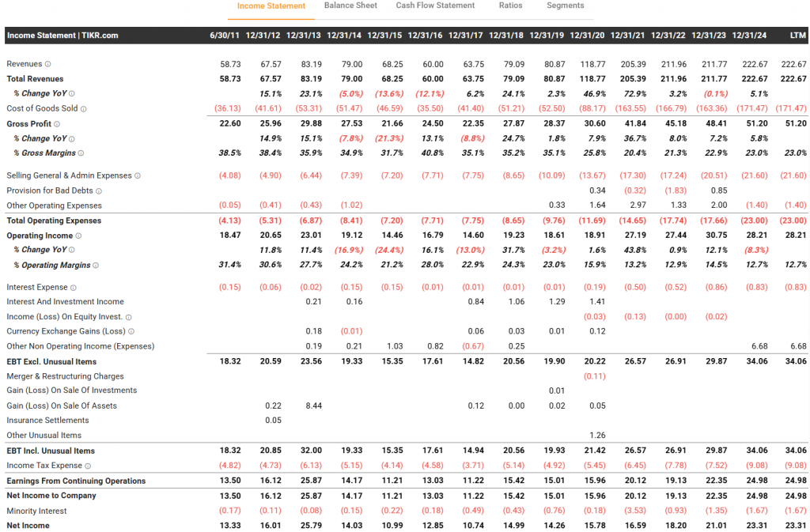Select the Income Statement tab
Screen dimensions: 810x532
pos(271,6)
